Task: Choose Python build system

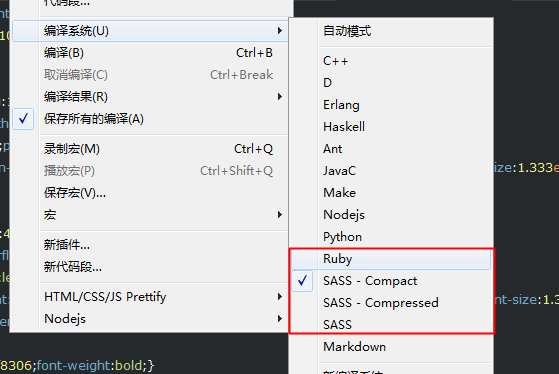Action: 391,237
